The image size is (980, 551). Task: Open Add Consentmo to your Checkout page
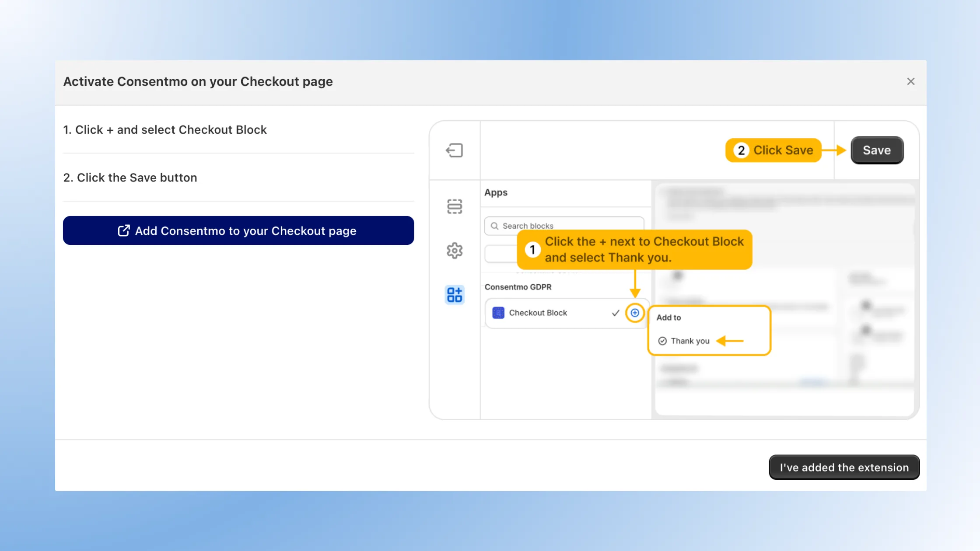[x=238, y=230]
